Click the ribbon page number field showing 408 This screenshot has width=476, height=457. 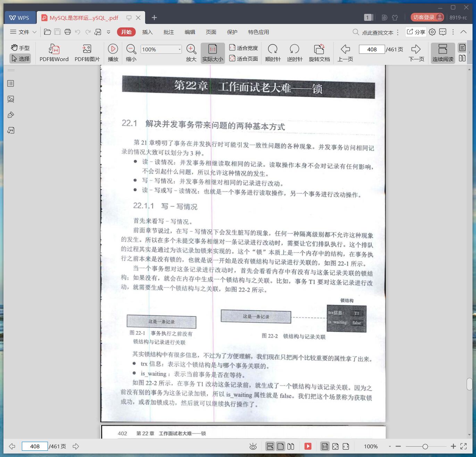tap(372, 49)
